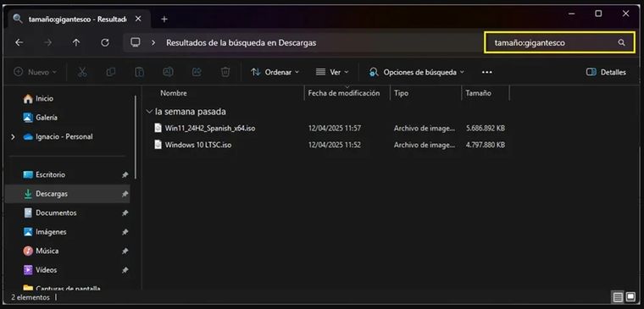Click date 12/04/2025 11:52

335,146
